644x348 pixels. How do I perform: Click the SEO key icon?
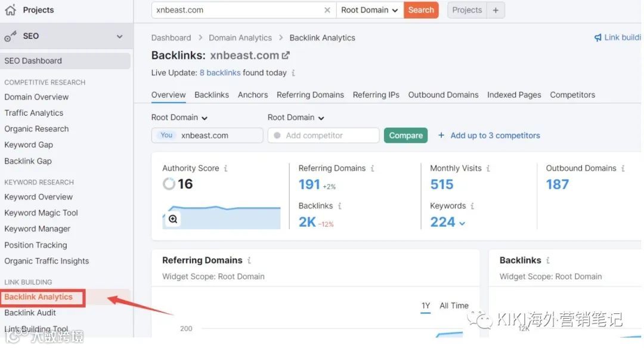point(10,36)
